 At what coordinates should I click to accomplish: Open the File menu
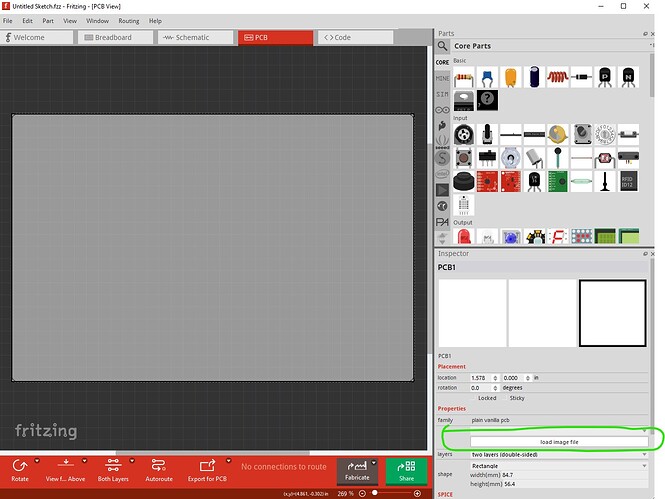(x=8, y=21)
